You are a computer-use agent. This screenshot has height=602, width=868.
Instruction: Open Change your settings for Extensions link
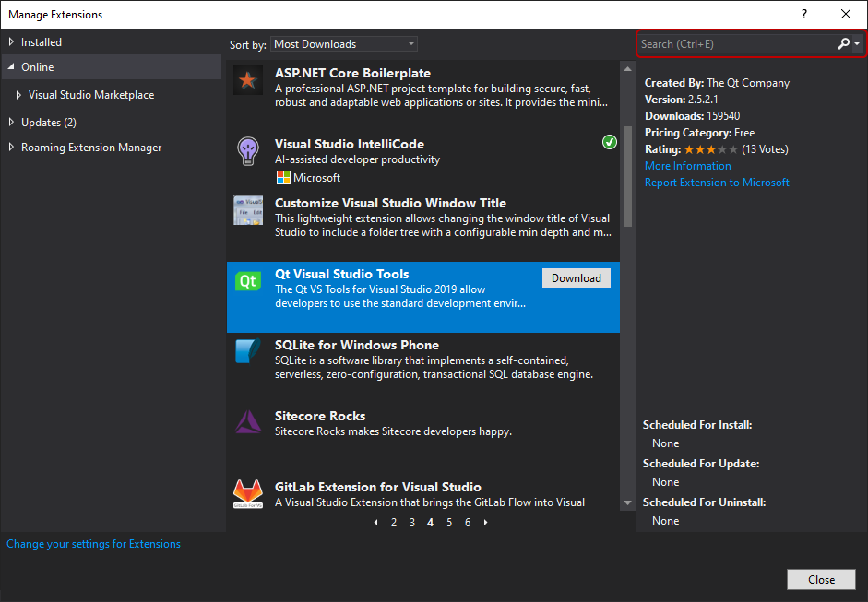(x=93, y=544)
